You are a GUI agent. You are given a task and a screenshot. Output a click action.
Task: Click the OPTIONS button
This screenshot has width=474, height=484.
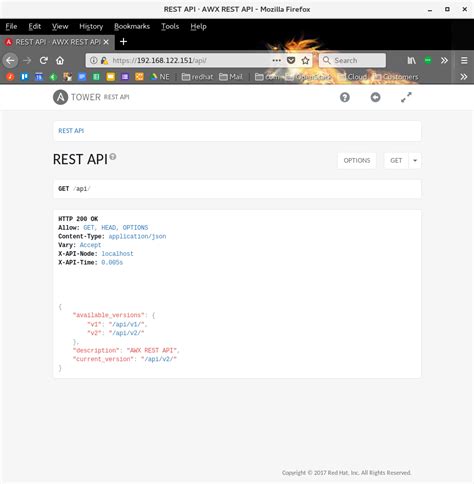point(357,161)
